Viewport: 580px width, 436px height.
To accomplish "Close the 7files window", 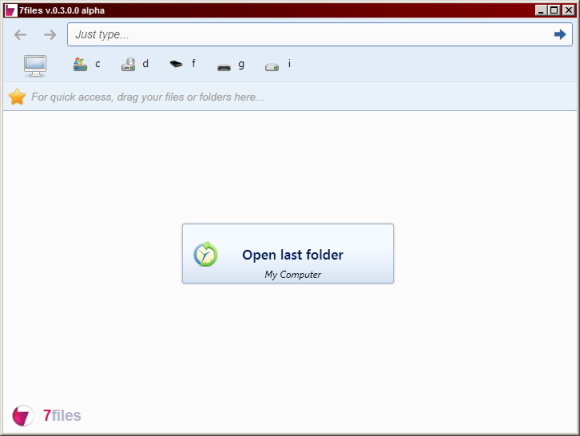I will point(568,10).
